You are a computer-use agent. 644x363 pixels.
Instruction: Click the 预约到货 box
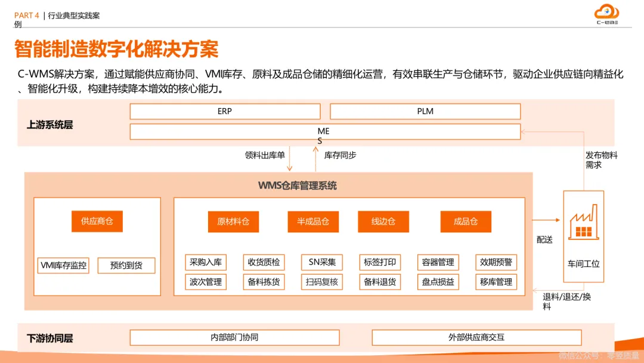[x=126, y=266]
